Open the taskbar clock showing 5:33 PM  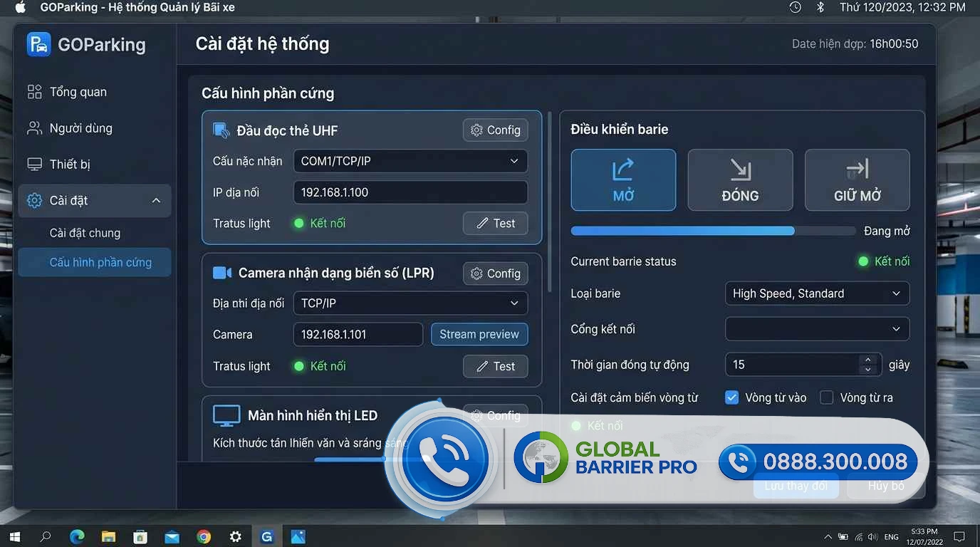tap(924, 536)
